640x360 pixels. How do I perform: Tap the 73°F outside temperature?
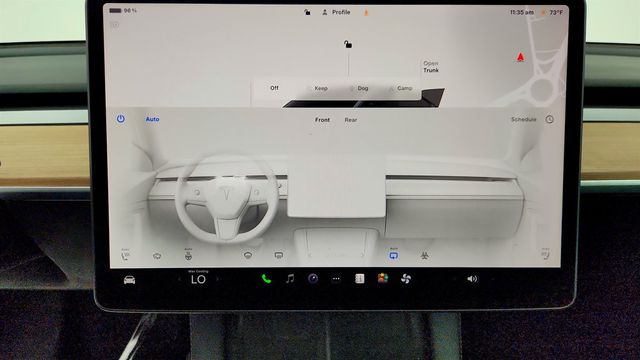tap(556, 13)
